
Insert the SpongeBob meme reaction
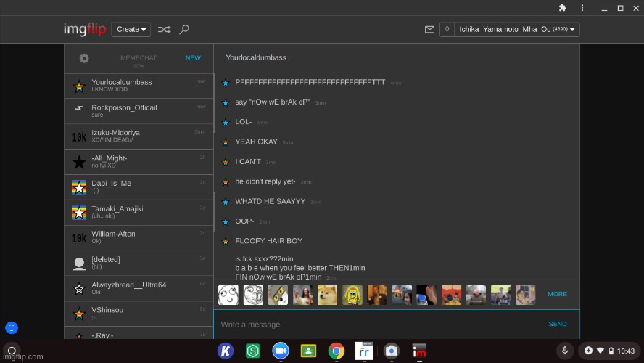(352, 294)
